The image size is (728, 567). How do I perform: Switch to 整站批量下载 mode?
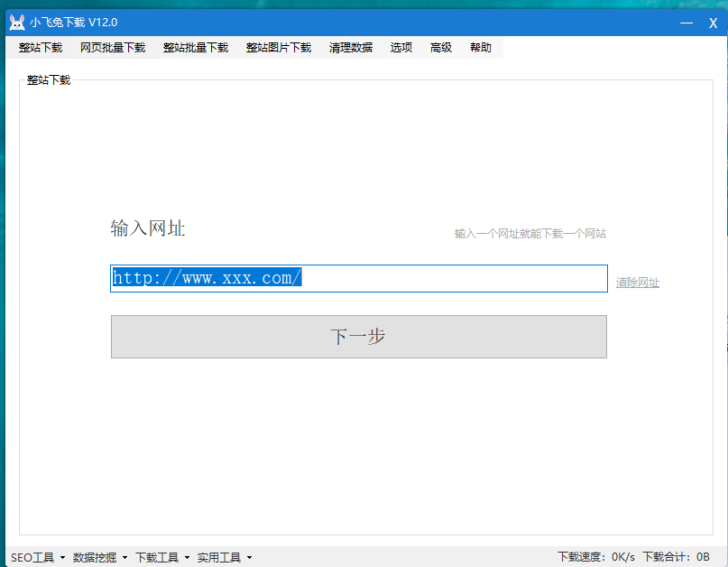(195, 48)
